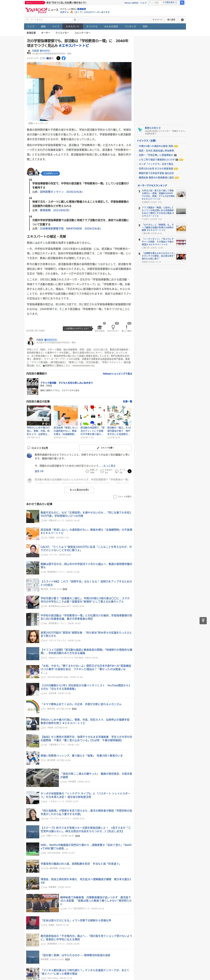Open settings via the gear icon
This screenshot has height=980, width=210.
[x=182, y=20]
